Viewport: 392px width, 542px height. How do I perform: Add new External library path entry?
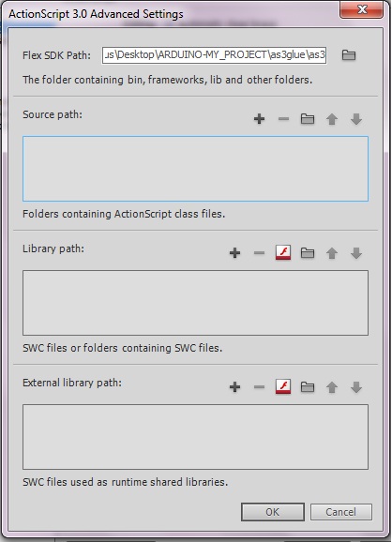tap(234, 387)
